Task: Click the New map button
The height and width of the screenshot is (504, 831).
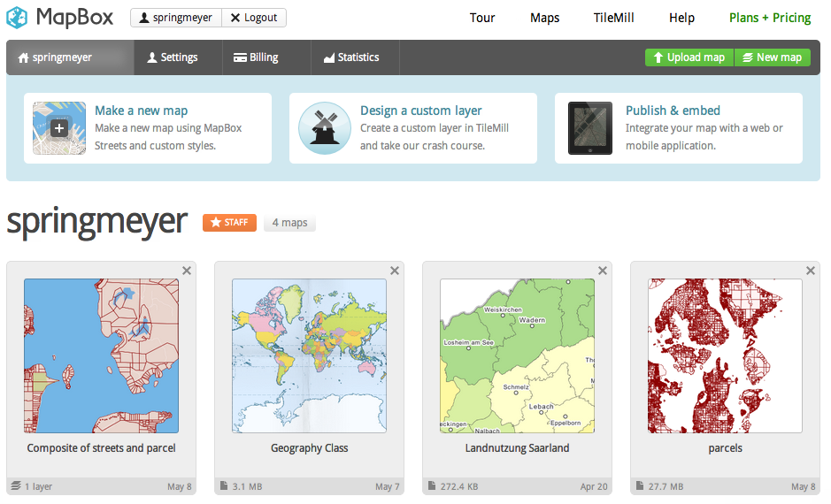Action: coord(773,57)
